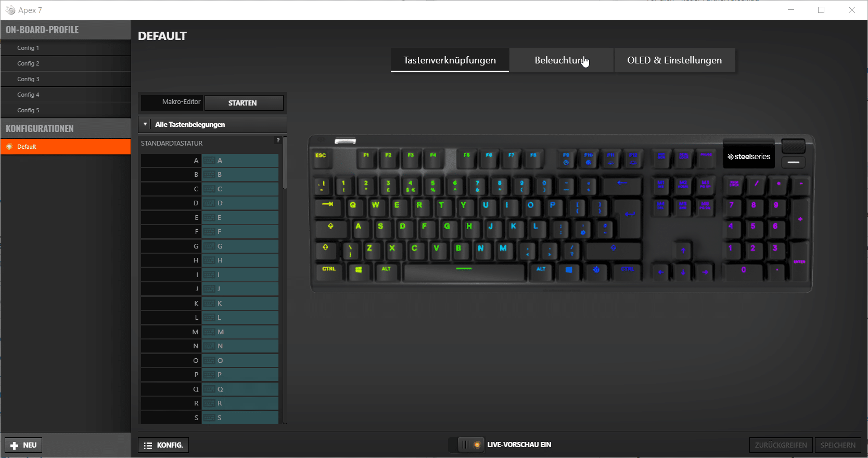Open the KONFIG. list menu
Screen dimensions: 868x458
pos(163,446)
